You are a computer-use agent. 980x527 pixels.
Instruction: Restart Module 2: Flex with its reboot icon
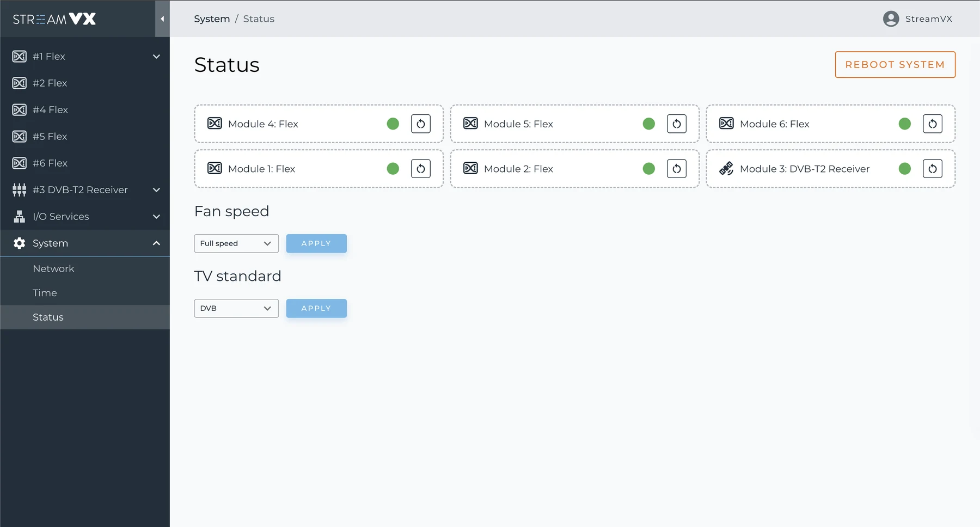click(x=677, y=169)
